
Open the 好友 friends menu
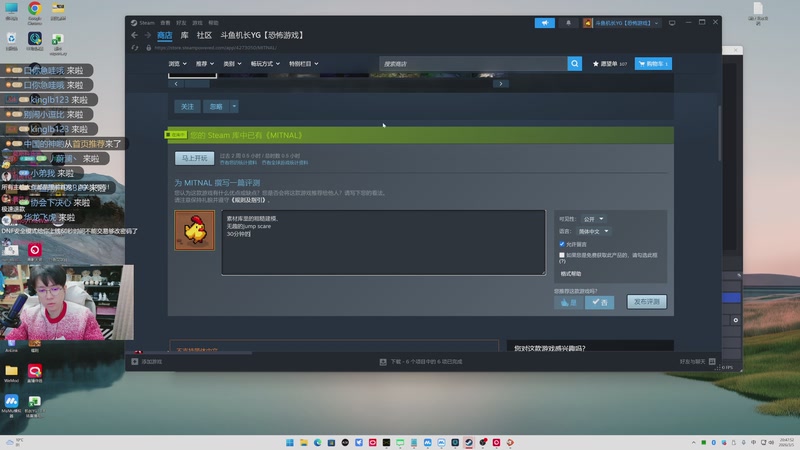point(181,23)
